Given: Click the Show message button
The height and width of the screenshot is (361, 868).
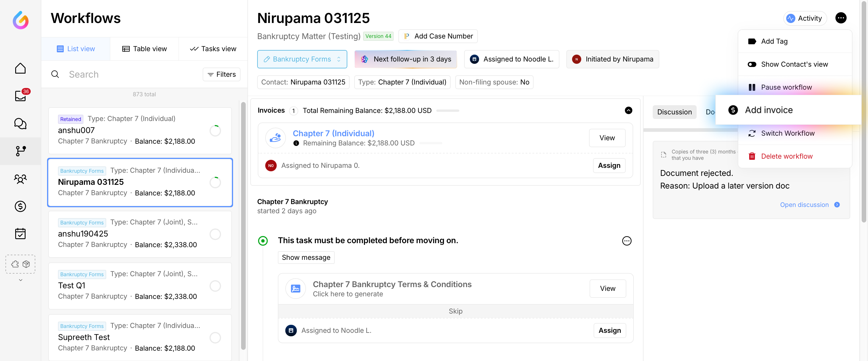Looking at the screenshot, I should tap(306, 258).
